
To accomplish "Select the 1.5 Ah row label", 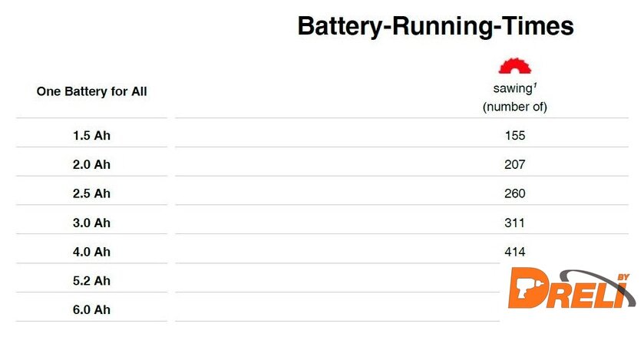I will (92, 135).
